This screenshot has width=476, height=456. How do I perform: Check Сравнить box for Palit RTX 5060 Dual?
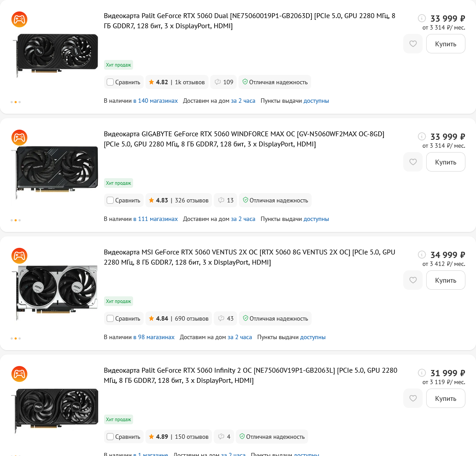[x=110, y=82]
